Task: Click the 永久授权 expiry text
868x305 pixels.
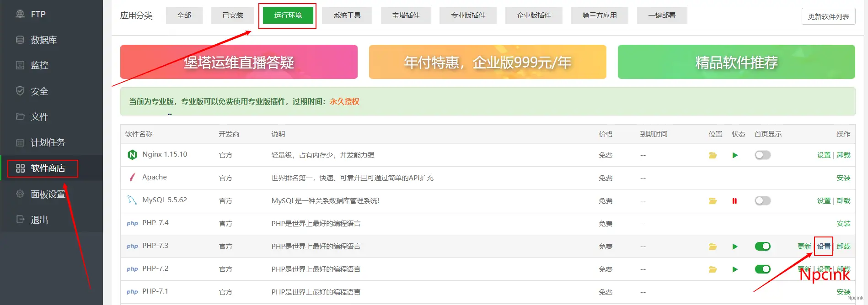Action: click(344, 101)
